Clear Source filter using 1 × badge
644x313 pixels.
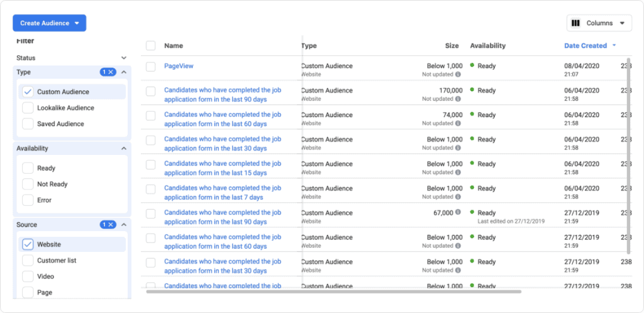(x=108, y=225)
